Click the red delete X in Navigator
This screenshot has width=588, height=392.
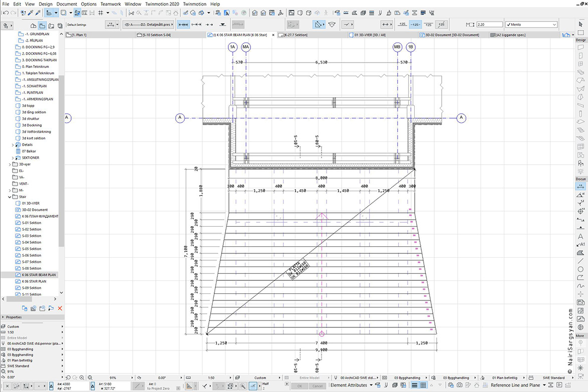point(60,308)
